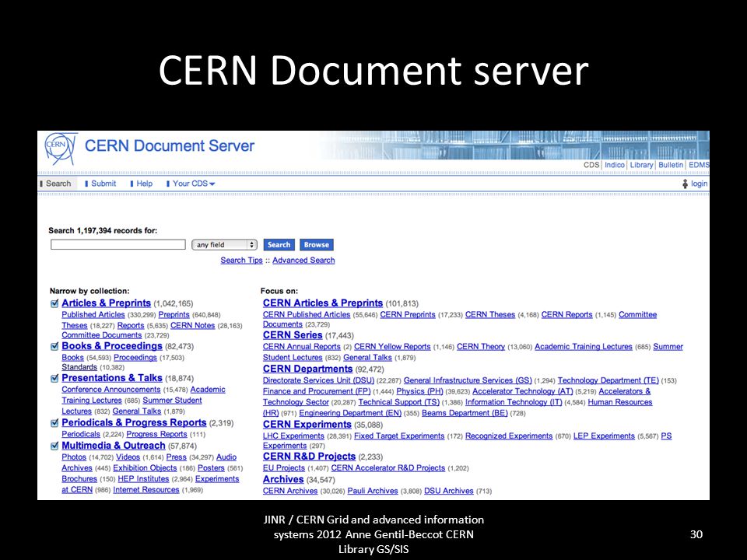Click the CERN Document Server title
747x560 pixels.
coord(170,145)
